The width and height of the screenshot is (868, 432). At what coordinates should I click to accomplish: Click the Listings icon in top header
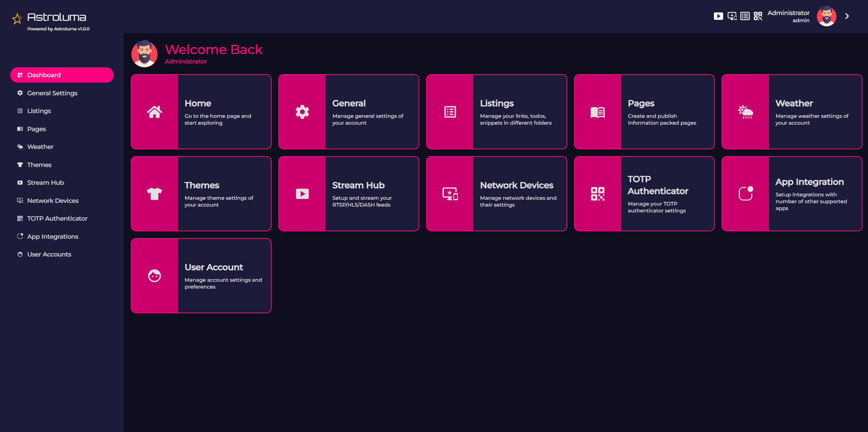point(745,16)
